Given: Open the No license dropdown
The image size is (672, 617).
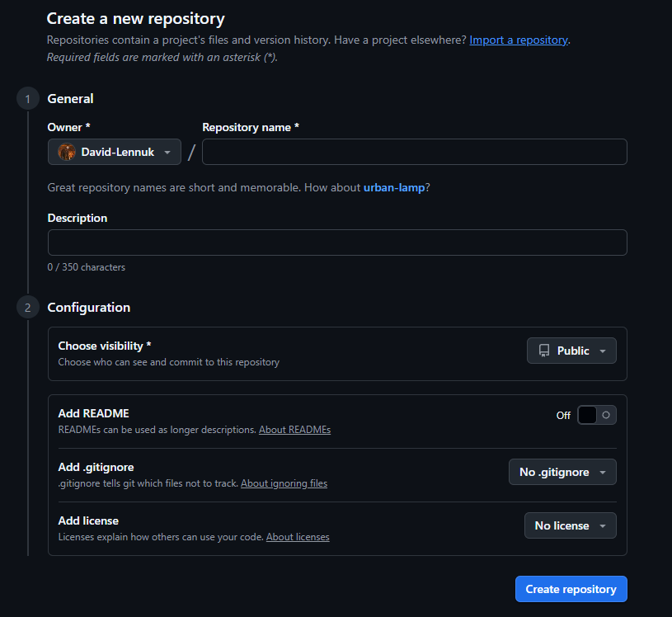Looking at the screenshot, I should tap(570, 525).
